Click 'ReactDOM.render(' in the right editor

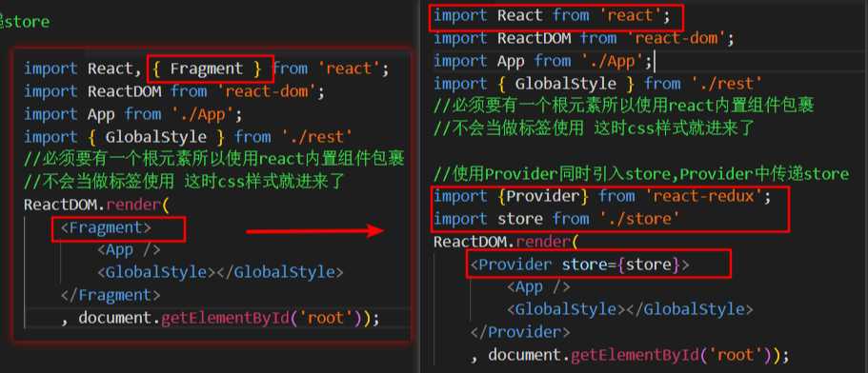pos(505,242)
